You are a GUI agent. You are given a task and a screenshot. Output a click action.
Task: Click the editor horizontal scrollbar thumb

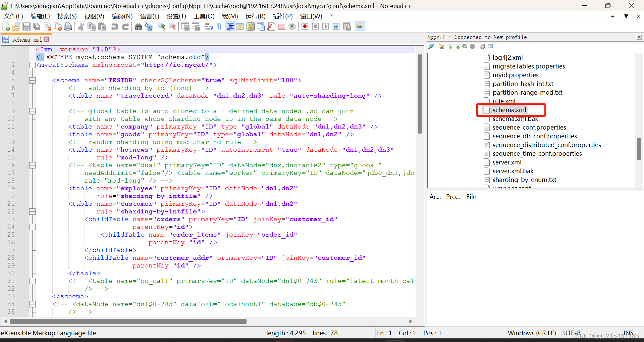[x=128, y=322]
